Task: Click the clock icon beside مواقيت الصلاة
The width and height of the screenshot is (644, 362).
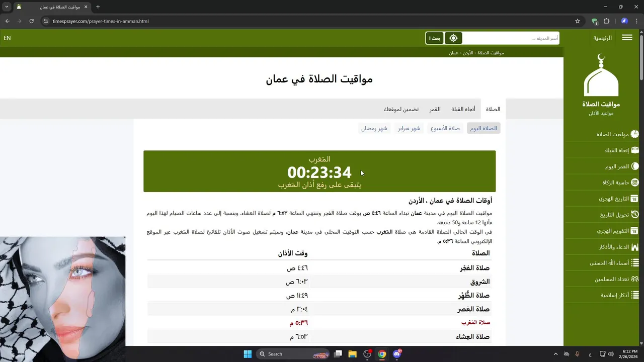Action: 635,134
